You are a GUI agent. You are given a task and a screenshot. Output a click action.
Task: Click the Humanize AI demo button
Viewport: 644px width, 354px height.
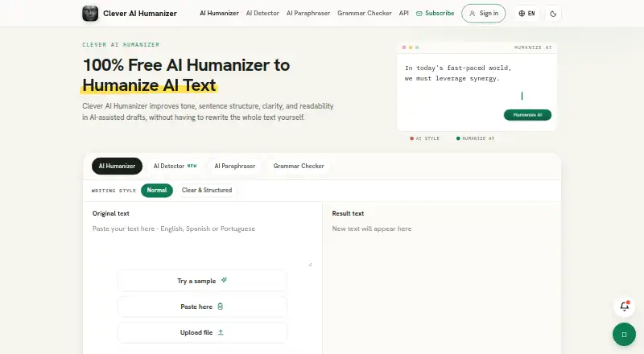pyautogui.click(x=527, y=115)
